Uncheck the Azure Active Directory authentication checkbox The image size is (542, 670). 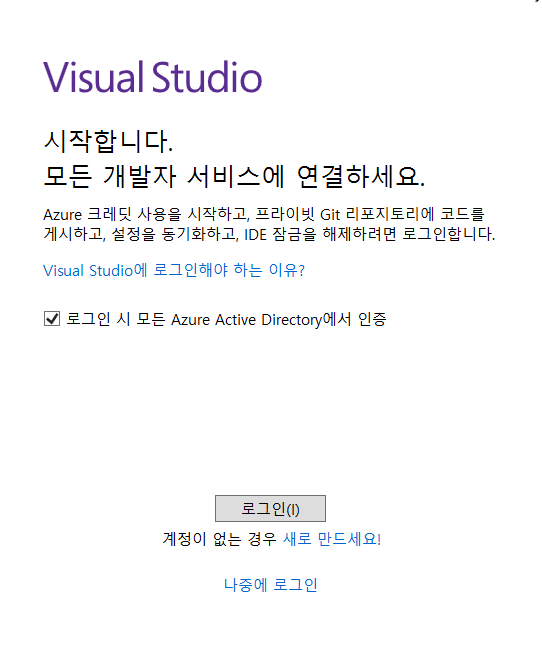point(52,319)
